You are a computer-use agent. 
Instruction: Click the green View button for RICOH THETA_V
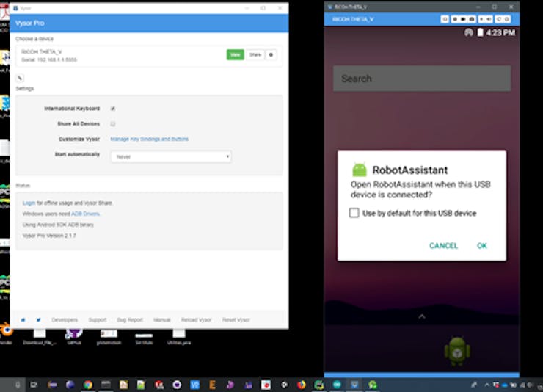235,55
